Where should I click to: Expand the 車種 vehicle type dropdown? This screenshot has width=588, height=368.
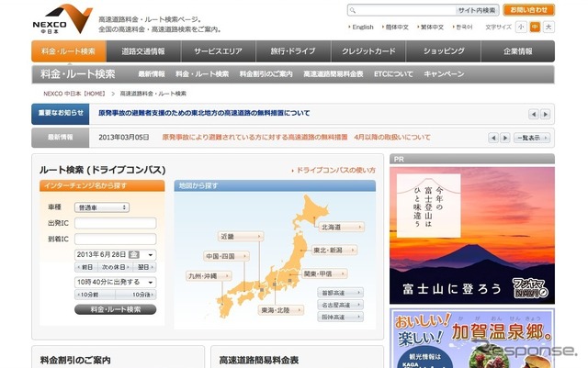pyautogui.click(x=102, y=207)
